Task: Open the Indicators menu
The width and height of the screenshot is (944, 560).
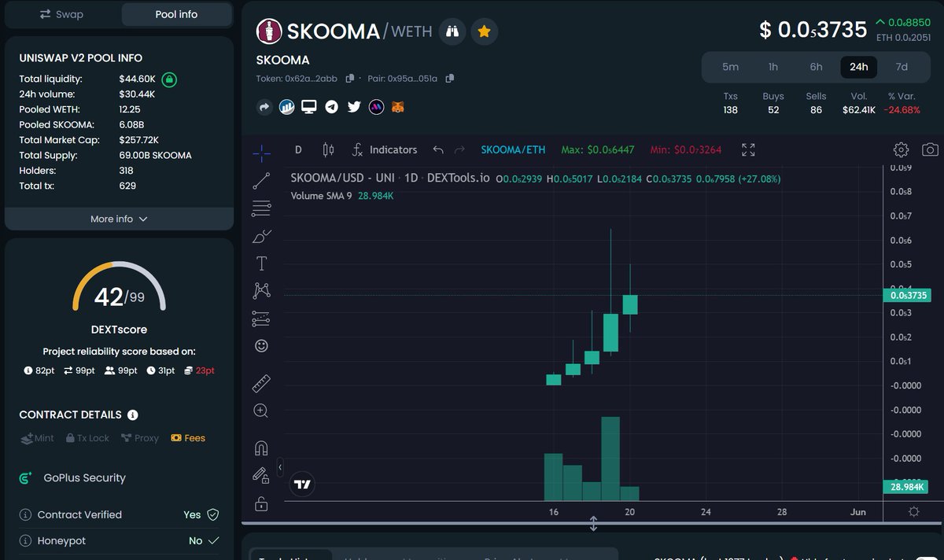Action: click(x=384, y=149)
